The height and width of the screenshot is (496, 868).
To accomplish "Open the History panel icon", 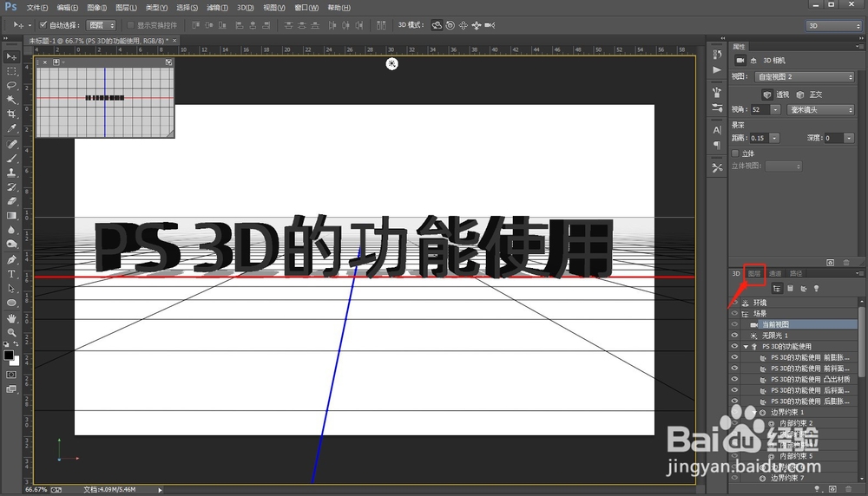I will point(718,54).
